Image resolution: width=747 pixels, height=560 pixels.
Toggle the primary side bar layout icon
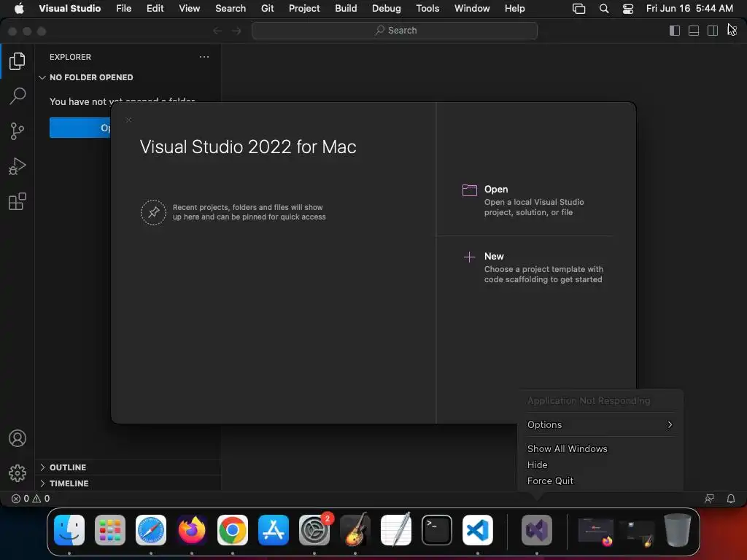675,31
